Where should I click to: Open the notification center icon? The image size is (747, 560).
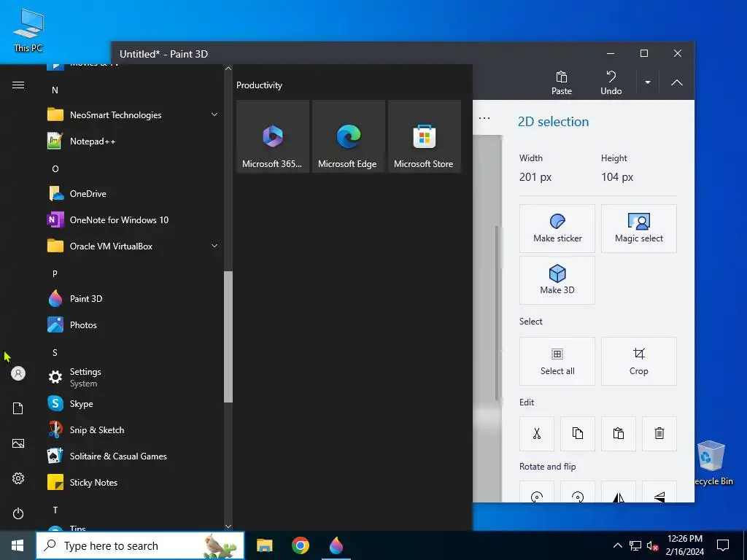[x=723, y=545]
